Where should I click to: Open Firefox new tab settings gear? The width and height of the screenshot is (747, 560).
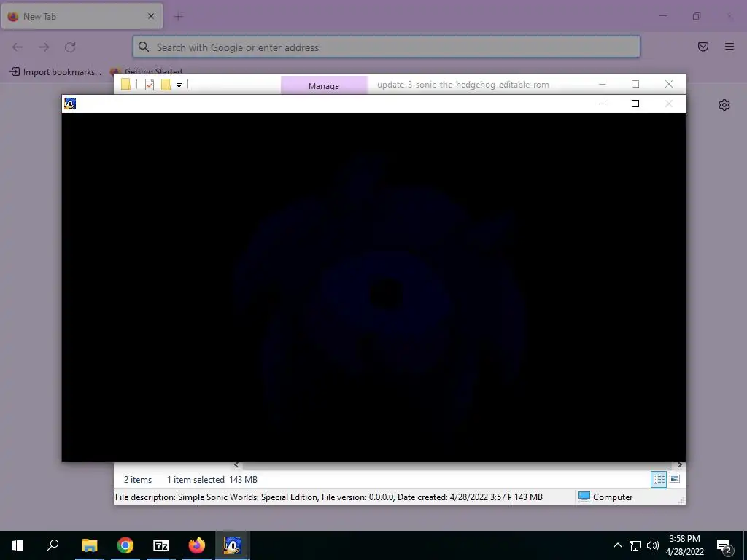[724, 105]
